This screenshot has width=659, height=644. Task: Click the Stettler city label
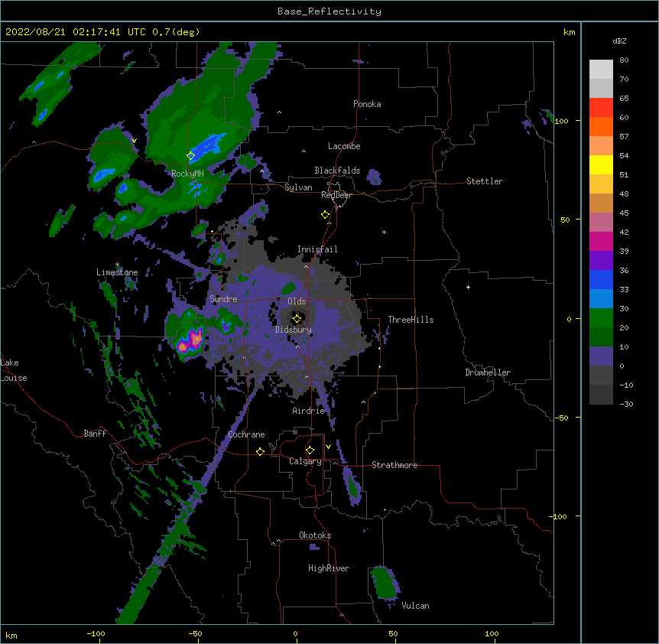[485, 181]
